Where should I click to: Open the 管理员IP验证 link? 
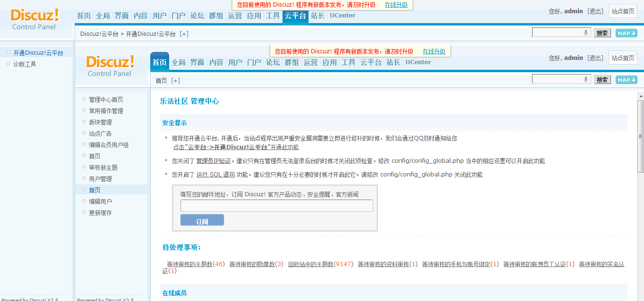[214, 161]
